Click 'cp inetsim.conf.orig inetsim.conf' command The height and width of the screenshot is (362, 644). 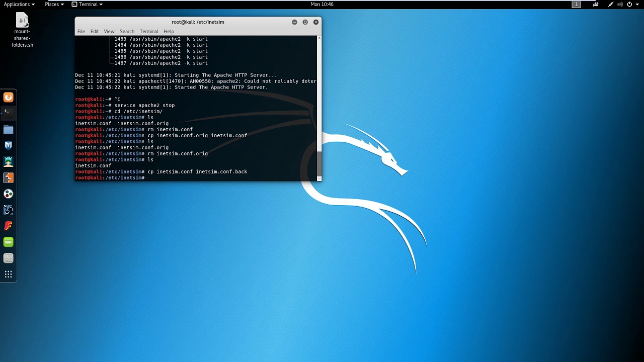pos(197,136)
